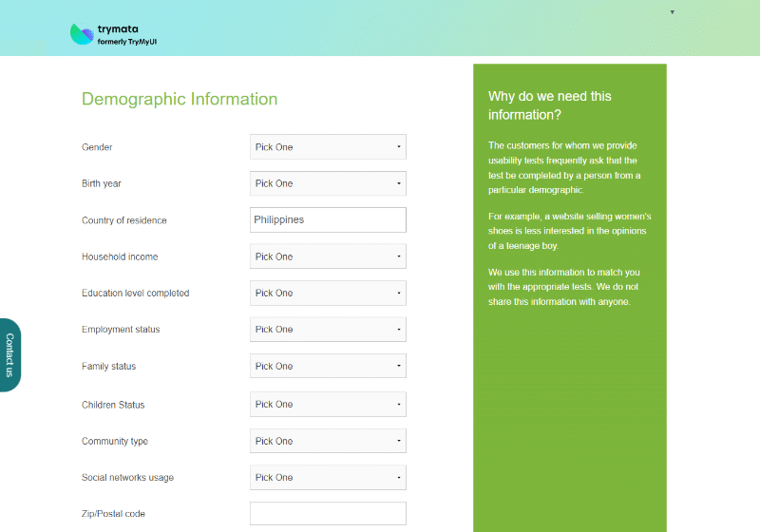760x532 pixels.
Task: Open the Education level completed dropdown
Action: (x=328, y=294)
